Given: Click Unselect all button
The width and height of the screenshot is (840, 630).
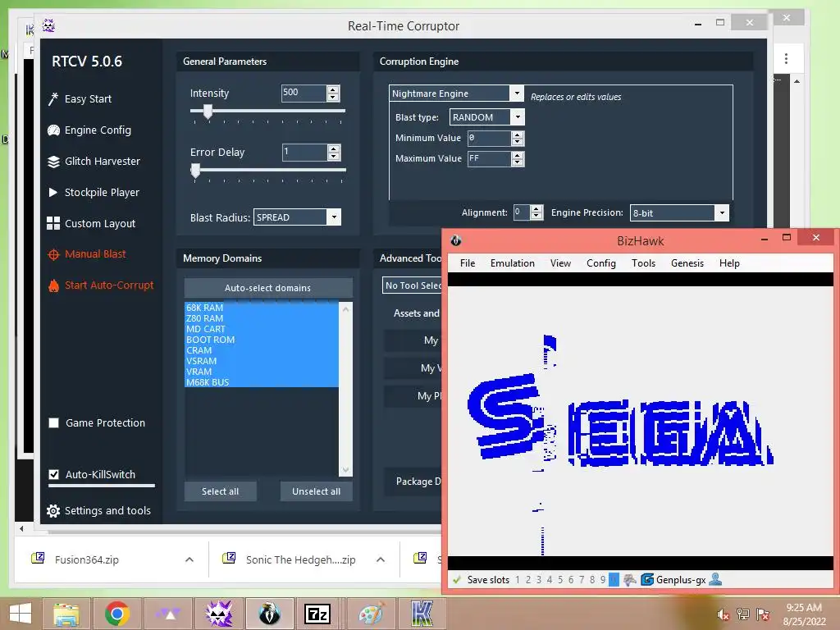Looking at the screenshot, I should tap(316, 491).
